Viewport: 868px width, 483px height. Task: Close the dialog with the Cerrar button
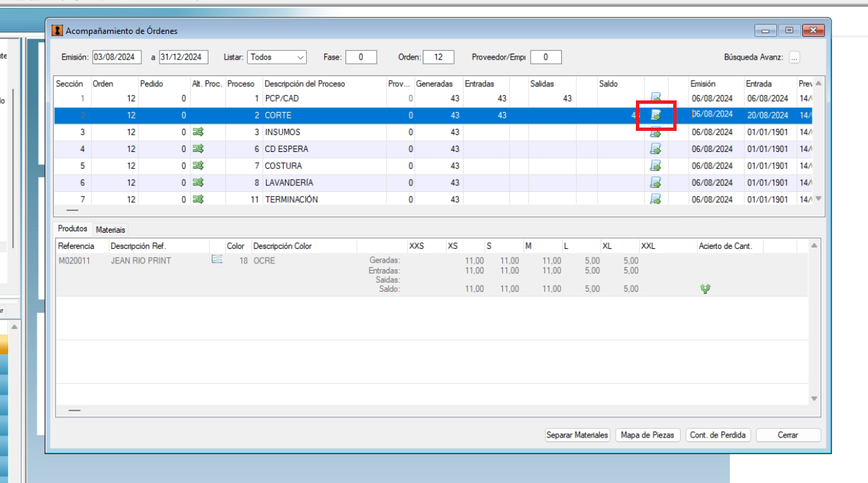pyautogui.click(x=788, y=435)
